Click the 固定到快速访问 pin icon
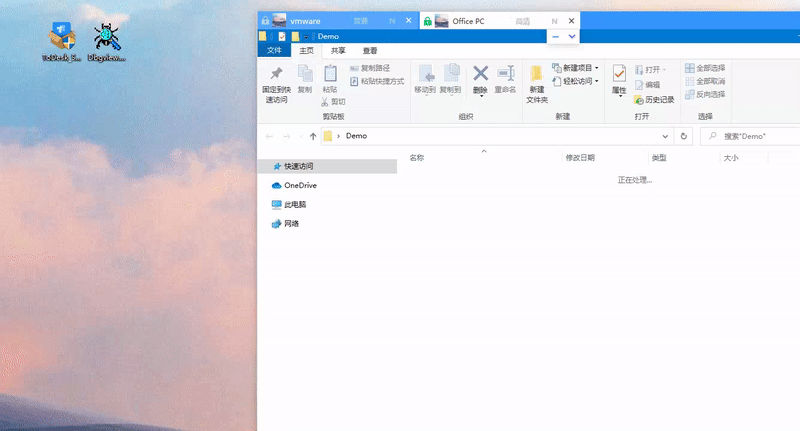 (276, 74)
